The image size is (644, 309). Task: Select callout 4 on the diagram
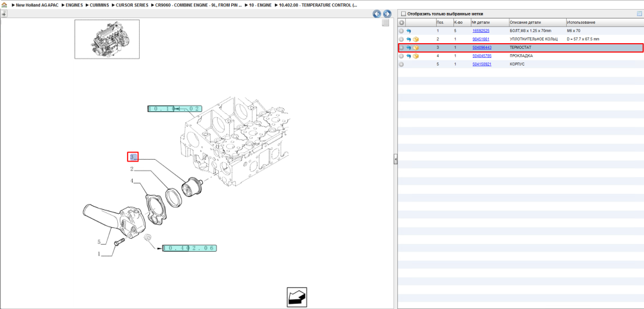(x=132, y=180)
